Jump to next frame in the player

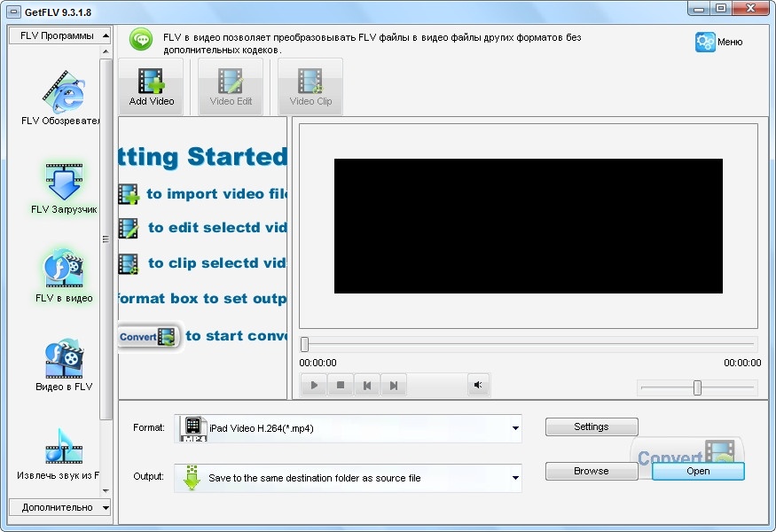tap(394, 385)
